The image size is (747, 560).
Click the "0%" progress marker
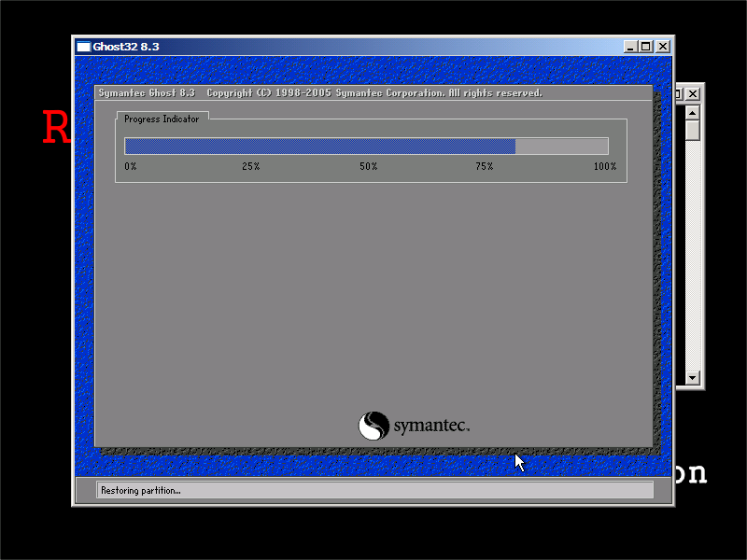coord(131,166)
